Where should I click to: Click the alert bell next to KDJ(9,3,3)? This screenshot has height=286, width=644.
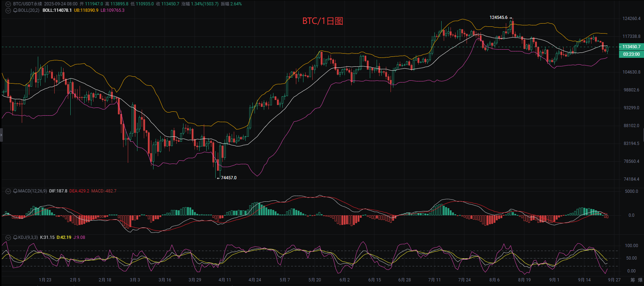tap(15, 237)
